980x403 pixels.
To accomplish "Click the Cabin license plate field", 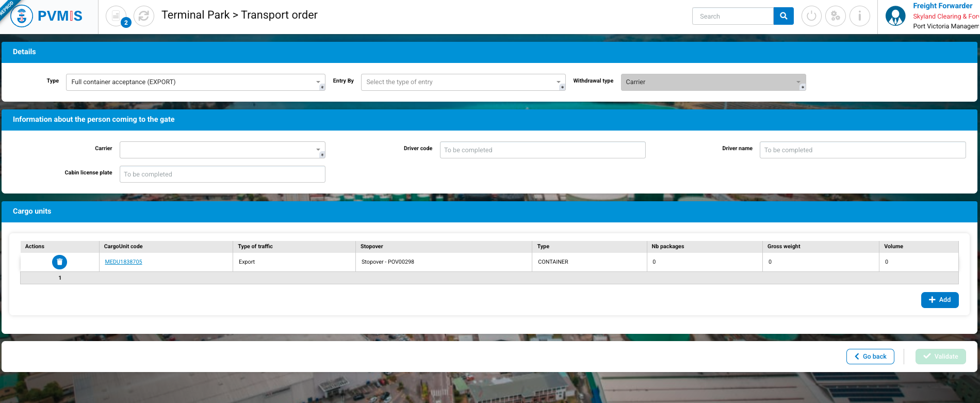I will pyautogui.click(x=222, y=174).
